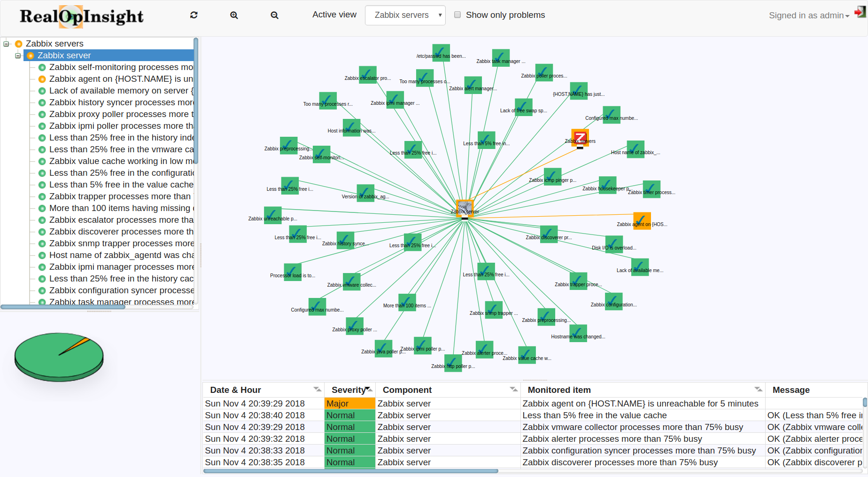The width and height of the screenshot is (868, 477).
Task: Click the Major severity orange cell
Action: (x=350, y=404)
